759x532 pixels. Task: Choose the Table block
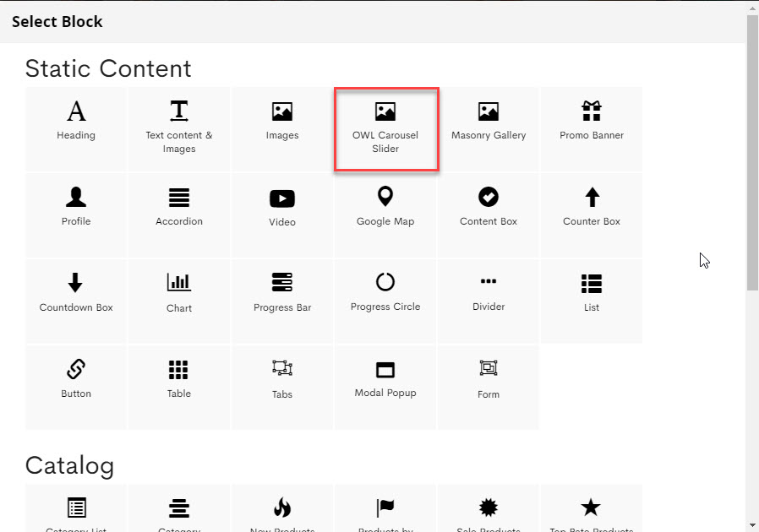pos(179,388)
